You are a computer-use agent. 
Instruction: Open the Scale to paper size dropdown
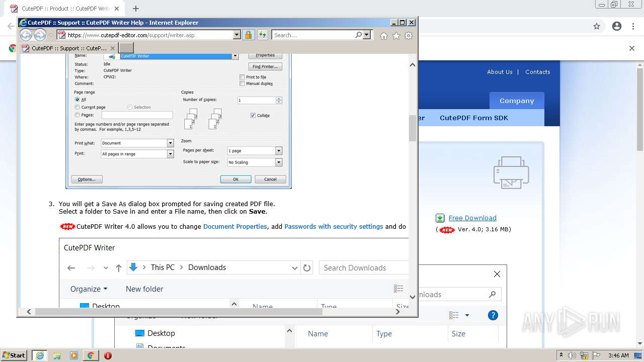279,162
